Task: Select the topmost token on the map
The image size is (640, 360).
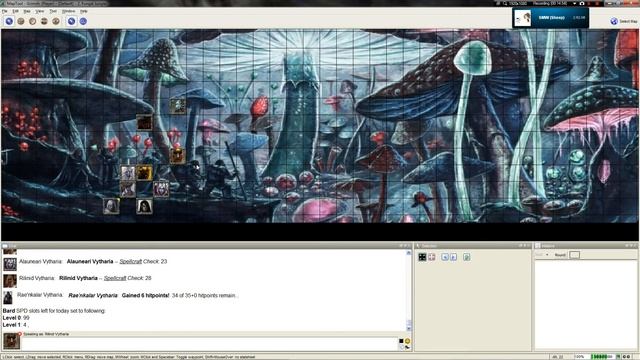Action: (178, 106)
